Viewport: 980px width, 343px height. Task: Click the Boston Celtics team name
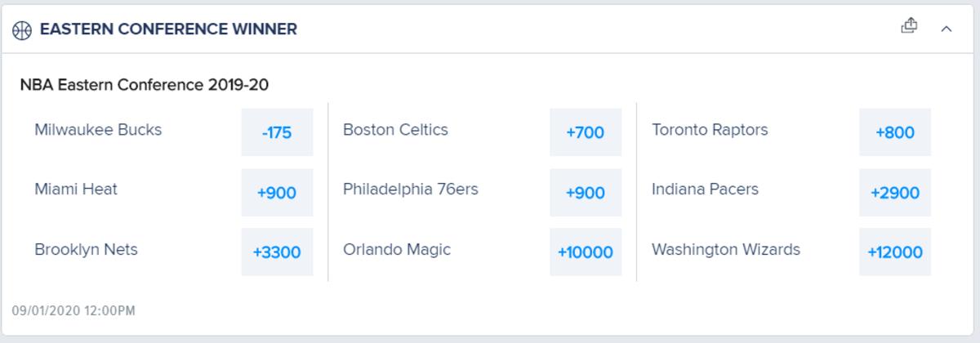[x=395, y=130]
